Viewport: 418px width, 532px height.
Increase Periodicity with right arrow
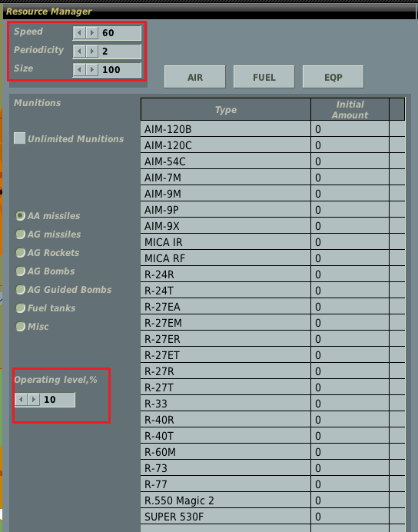(x=92, y=52)
